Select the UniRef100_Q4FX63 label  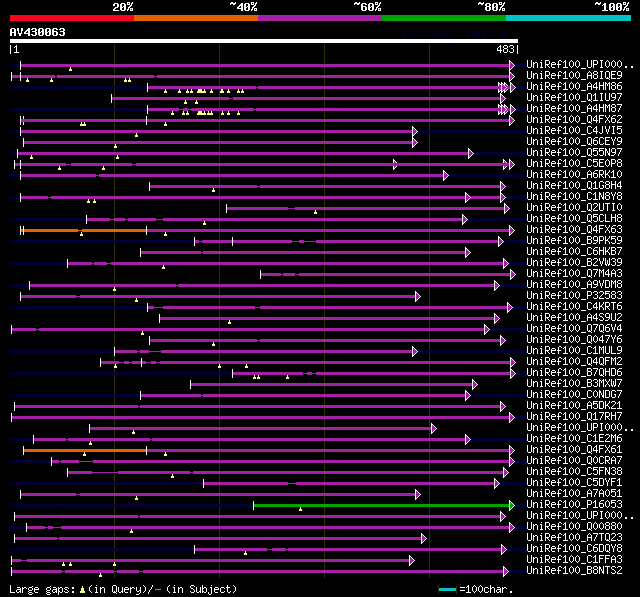pos(574,230)
